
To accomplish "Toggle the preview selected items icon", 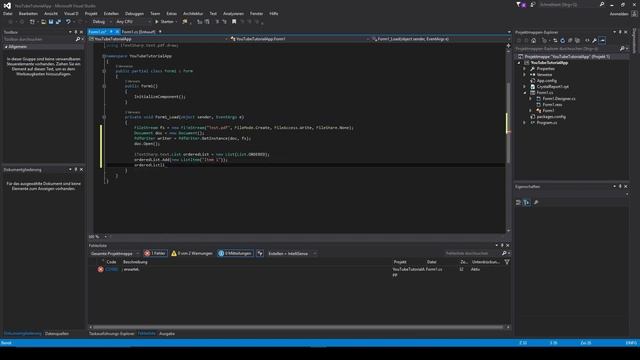I will click(602, 40).
